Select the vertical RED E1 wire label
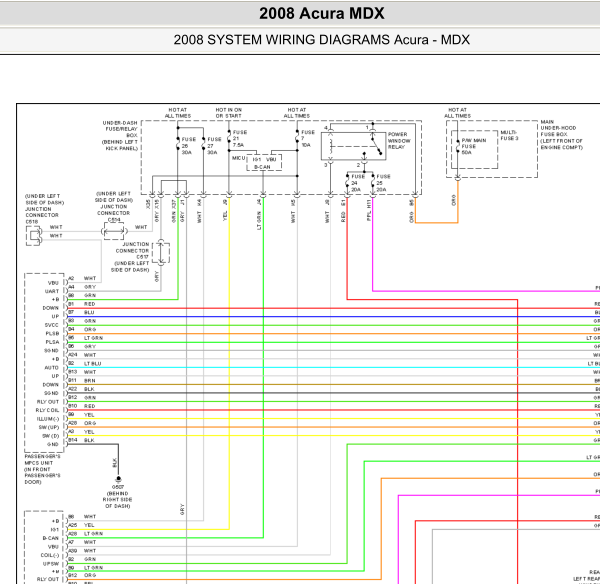The image size is (600, 584). click(343, 210)
